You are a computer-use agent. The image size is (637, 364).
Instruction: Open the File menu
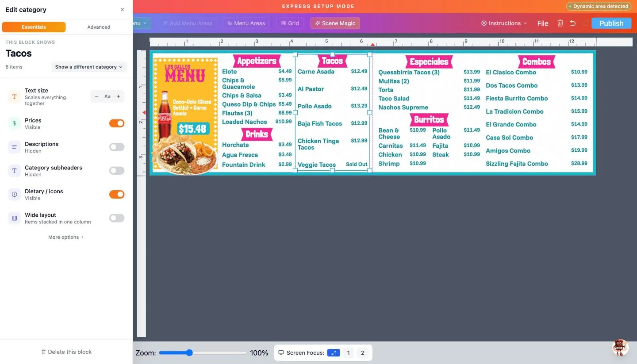[543, 23]
